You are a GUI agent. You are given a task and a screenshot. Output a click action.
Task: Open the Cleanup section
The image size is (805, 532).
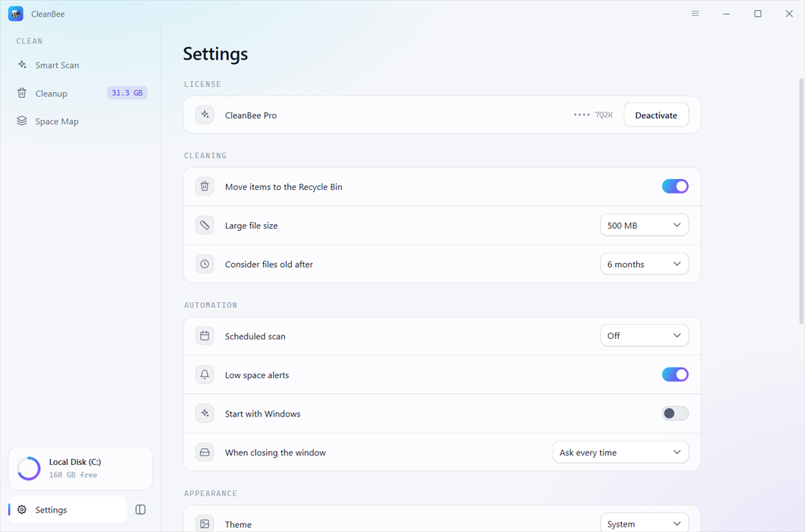coord(80,93)
